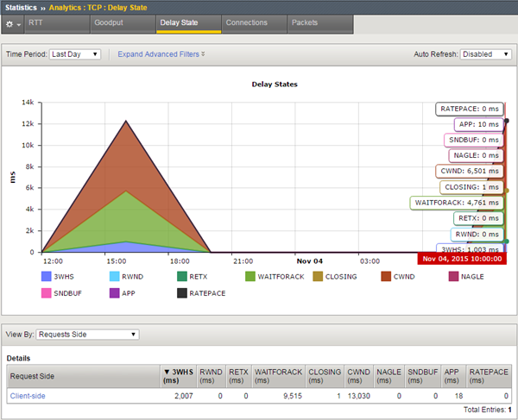Click the CLOSING legend swatch
The height and width of the screenshot is (420, 518).
pyautogui.click(x=319, y=277)
